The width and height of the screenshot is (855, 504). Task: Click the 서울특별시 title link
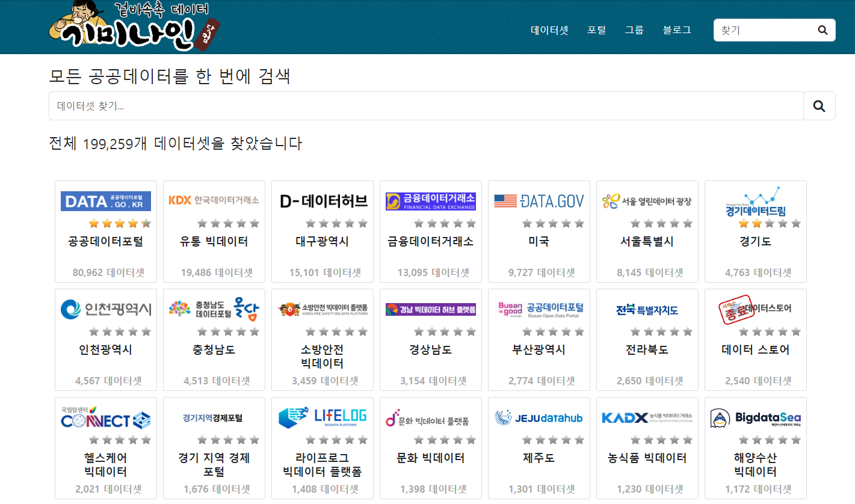point(647,242)
